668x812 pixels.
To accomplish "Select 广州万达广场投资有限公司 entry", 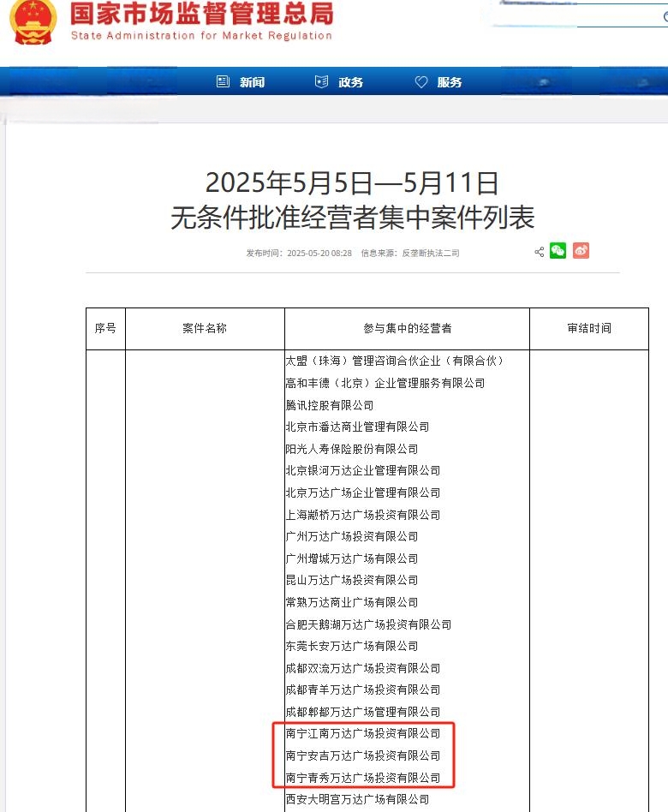I will point(352,536).
